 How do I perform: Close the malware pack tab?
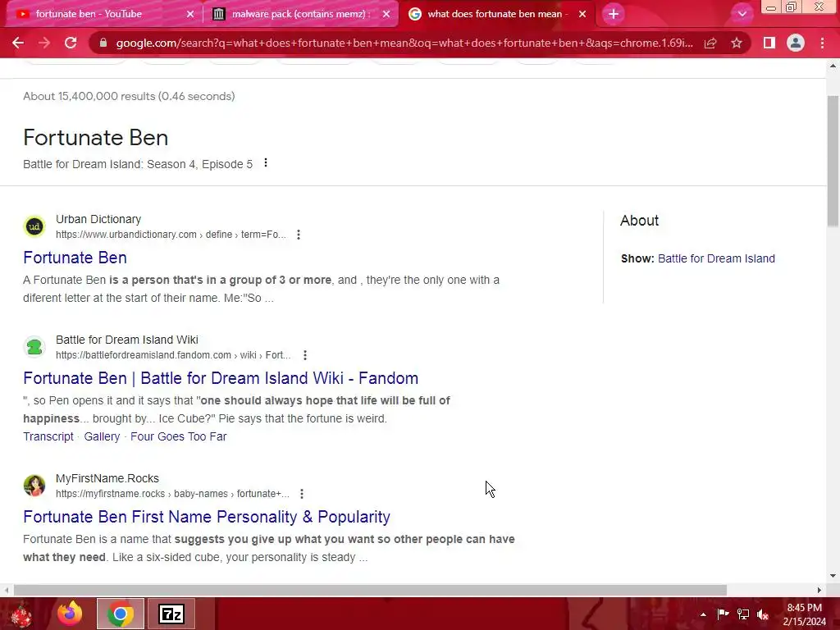click(x=386, y=15)
